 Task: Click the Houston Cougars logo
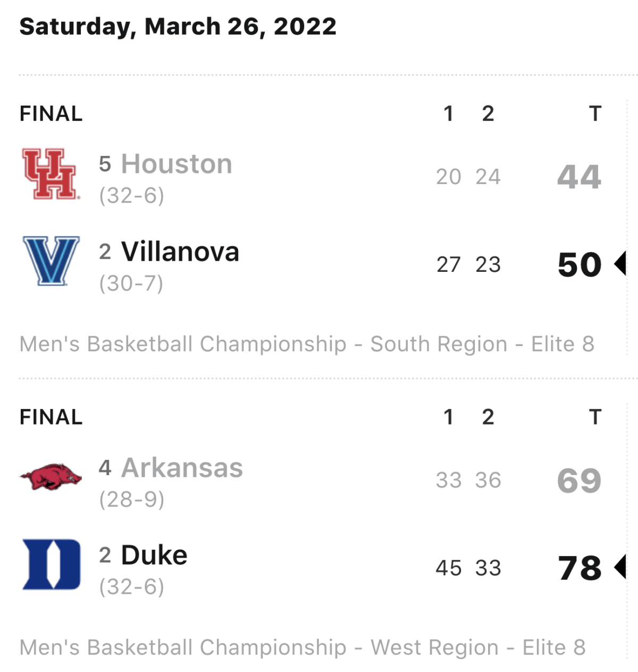pos(51,174)
